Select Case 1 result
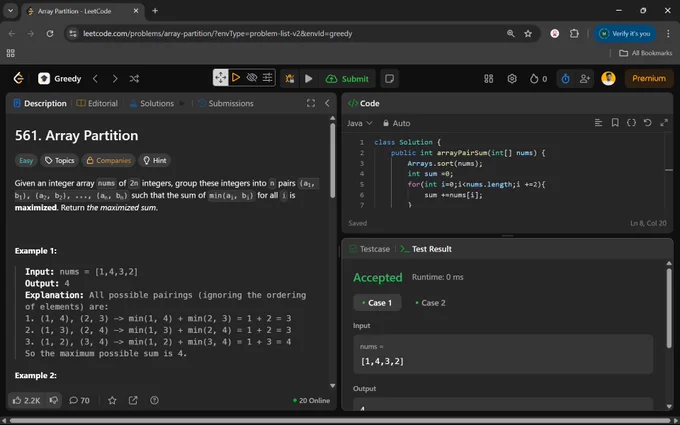This screenshot has height=425, width=680. coord(377,303)
